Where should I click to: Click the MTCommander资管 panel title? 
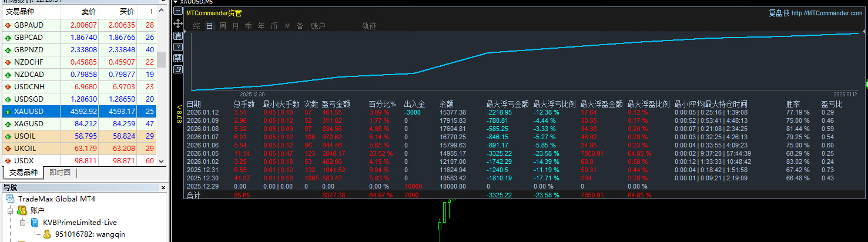click(213, 13)
